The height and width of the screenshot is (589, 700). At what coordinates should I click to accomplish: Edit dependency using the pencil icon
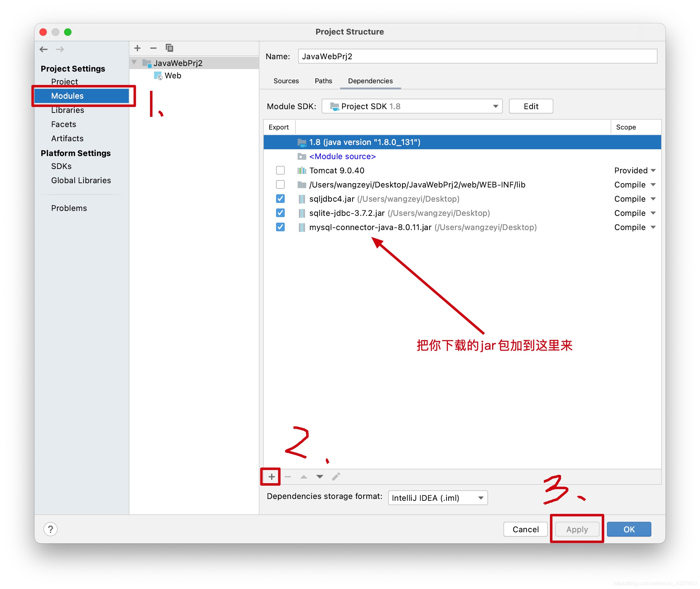click(336, 476)
